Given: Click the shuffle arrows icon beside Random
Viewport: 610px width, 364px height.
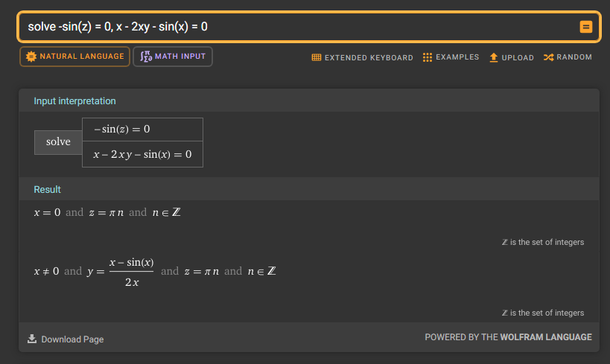Looking at the screenshot, I should point(548,57).
